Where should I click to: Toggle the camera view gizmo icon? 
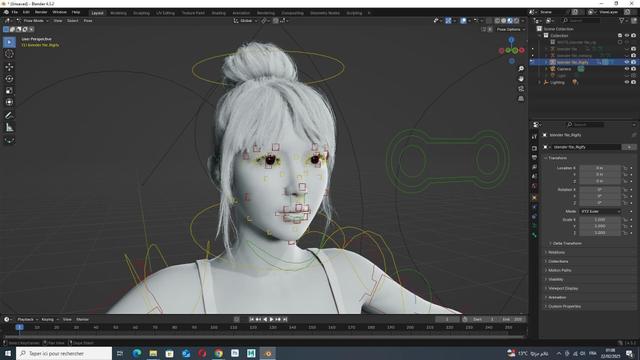pyautogui.click(x=521, y=89)
